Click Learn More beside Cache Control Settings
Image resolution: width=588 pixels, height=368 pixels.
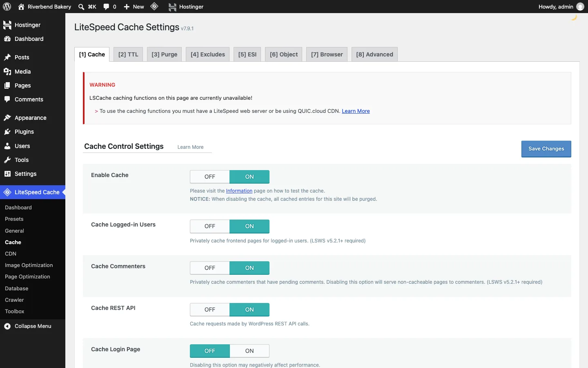[190, 147]
